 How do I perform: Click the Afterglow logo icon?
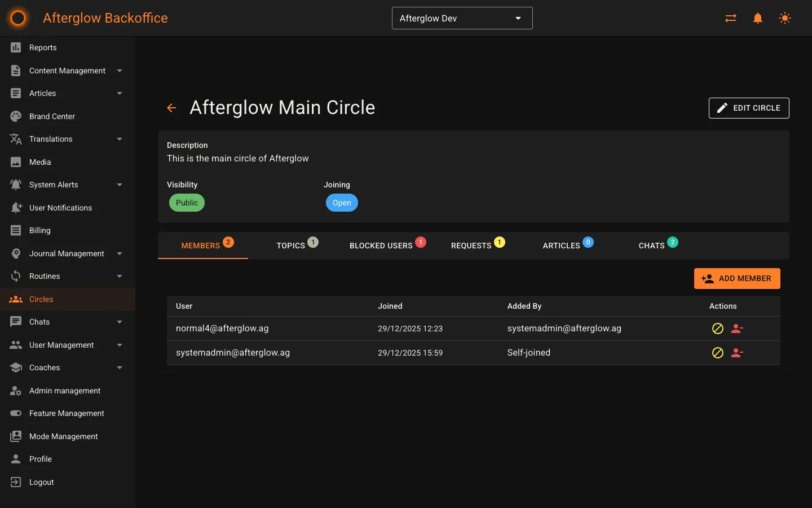coord(17,18)
